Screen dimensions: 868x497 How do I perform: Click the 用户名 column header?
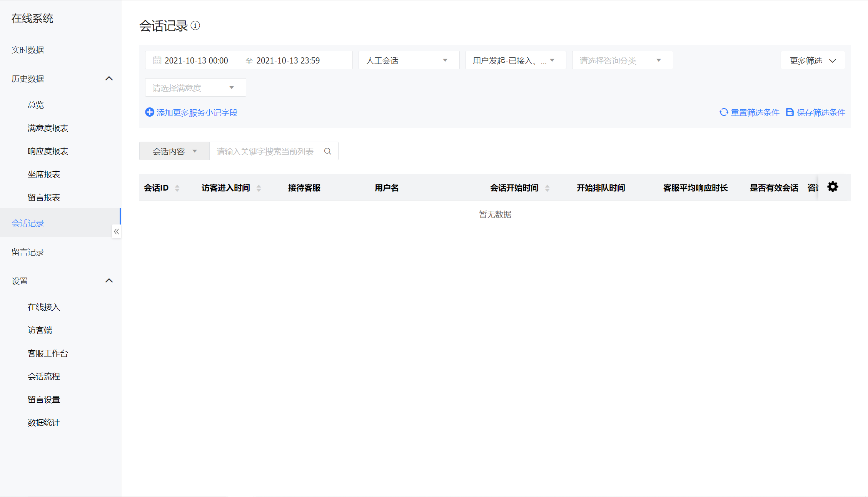[x=387, y=188]
